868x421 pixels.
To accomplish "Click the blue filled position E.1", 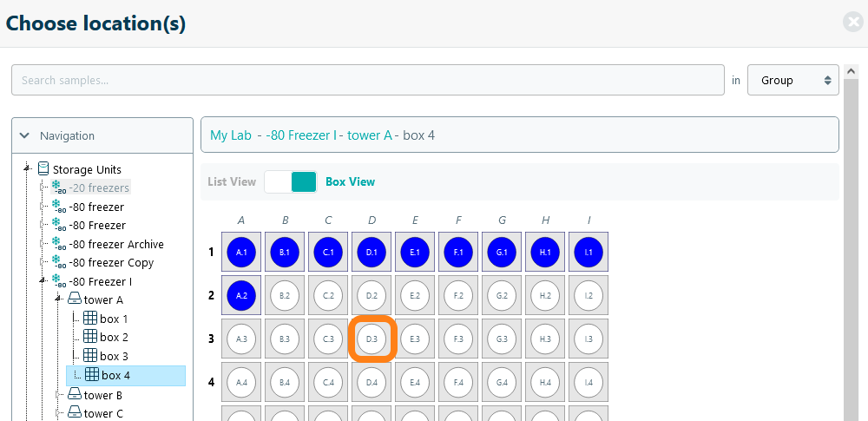I will coord(415,252).
